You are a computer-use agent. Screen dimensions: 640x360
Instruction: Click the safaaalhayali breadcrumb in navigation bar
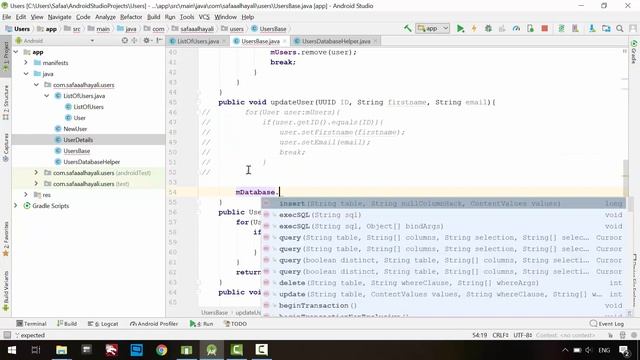pos(197,29)
